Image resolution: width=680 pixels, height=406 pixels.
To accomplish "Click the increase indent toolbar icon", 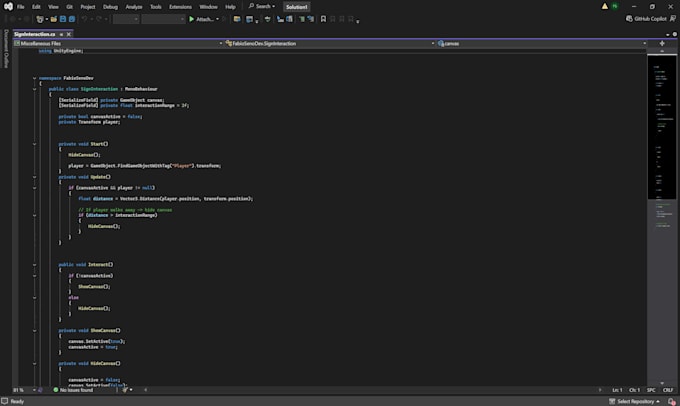I will 289,19.
